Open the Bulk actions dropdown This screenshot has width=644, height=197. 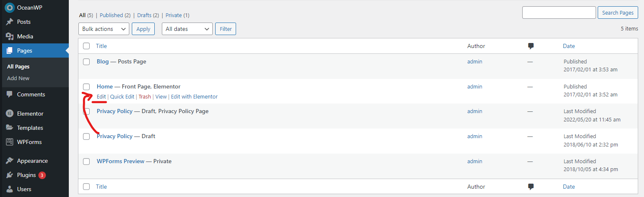(x=104, y=29)
